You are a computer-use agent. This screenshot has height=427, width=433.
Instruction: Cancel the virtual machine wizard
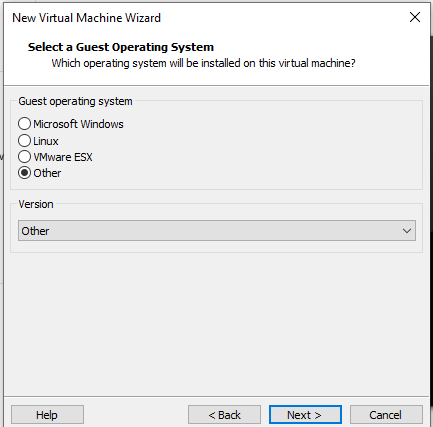(x=386, y=415)
